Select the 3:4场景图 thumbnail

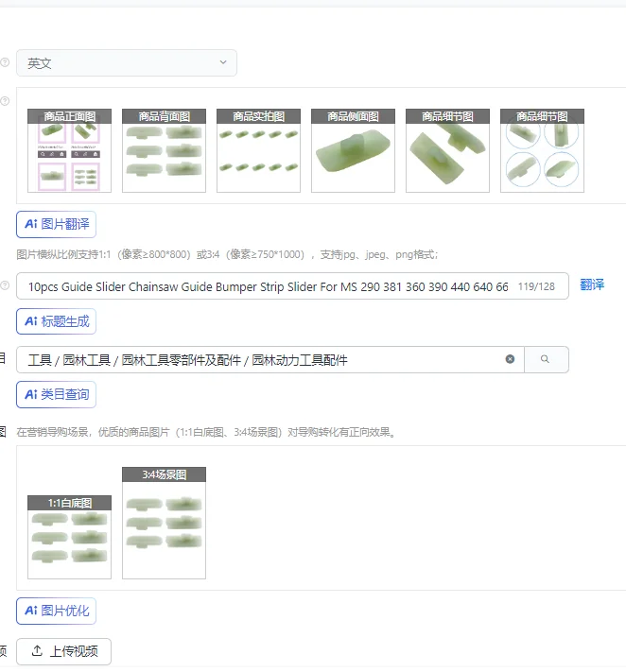164,523
